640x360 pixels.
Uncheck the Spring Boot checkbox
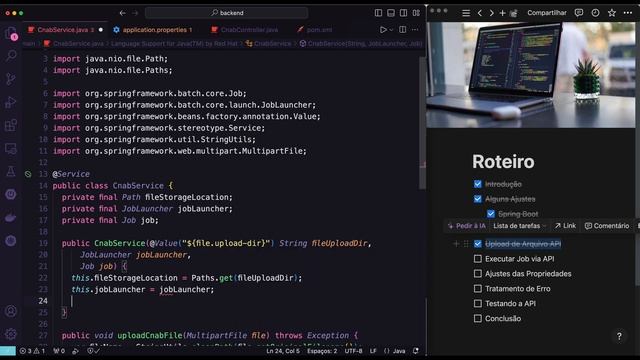[x=491, y=213]
